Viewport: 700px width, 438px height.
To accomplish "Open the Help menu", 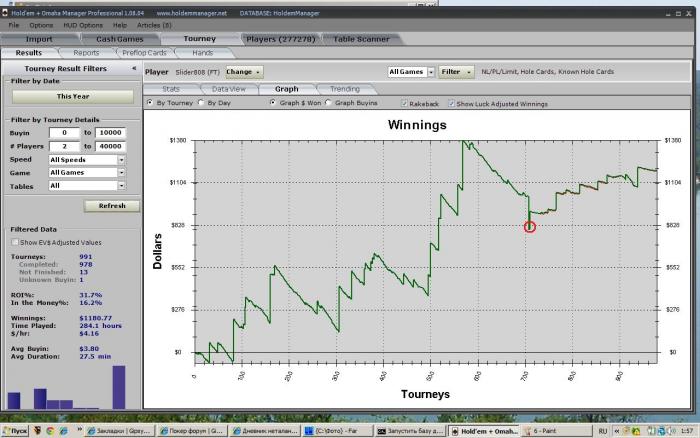I will click(120, 25).
